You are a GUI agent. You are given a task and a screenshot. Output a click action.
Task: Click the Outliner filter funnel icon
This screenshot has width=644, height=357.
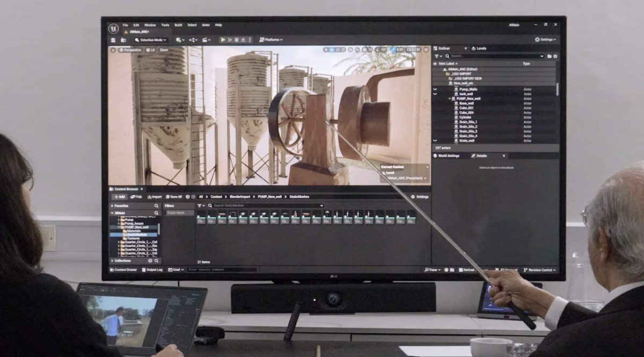436,56
